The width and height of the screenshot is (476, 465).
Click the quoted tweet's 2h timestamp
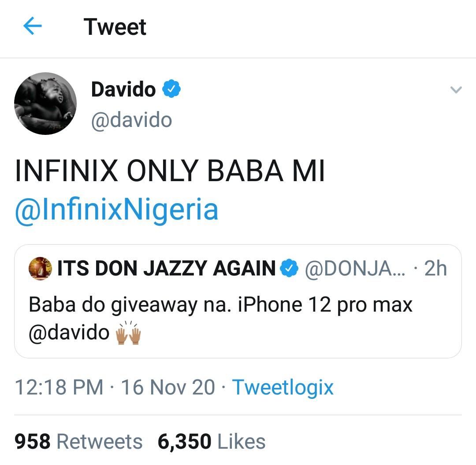pos(435,268)
